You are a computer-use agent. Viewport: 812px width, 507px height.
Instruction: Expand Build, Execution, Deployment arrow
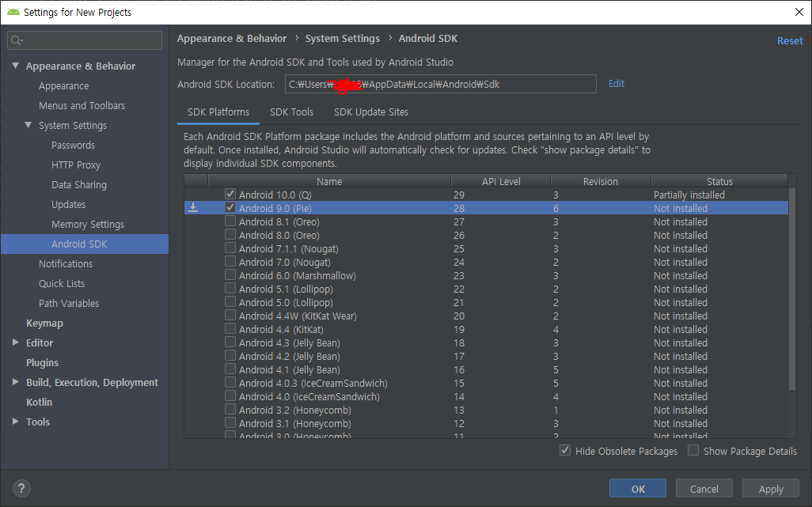pos(16,382)
